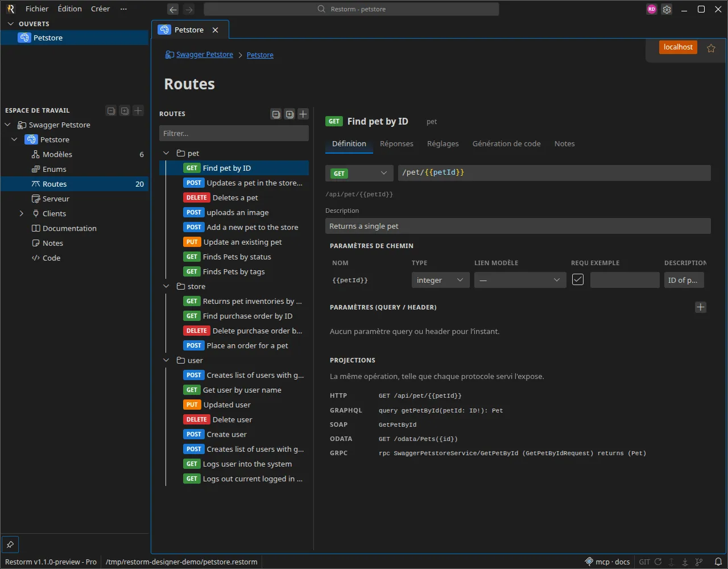Open the RD user avatar menu

(652, 9)
